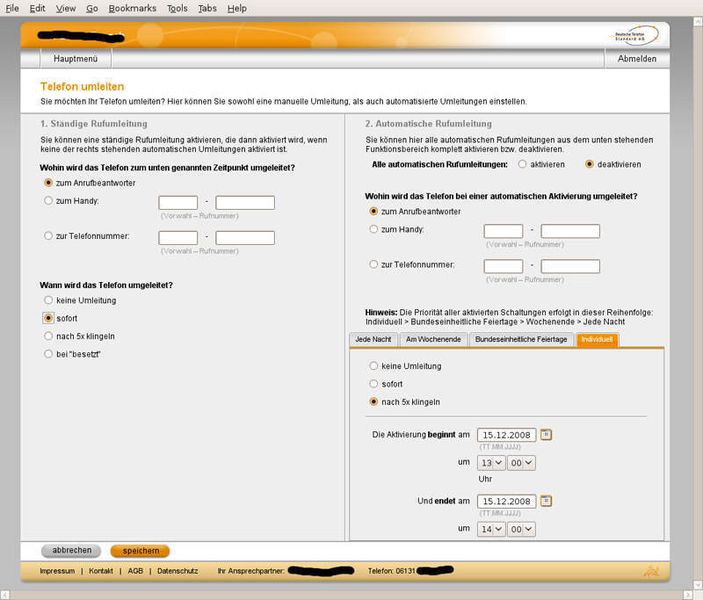Click the 'speichern' button

click(140, 551)
